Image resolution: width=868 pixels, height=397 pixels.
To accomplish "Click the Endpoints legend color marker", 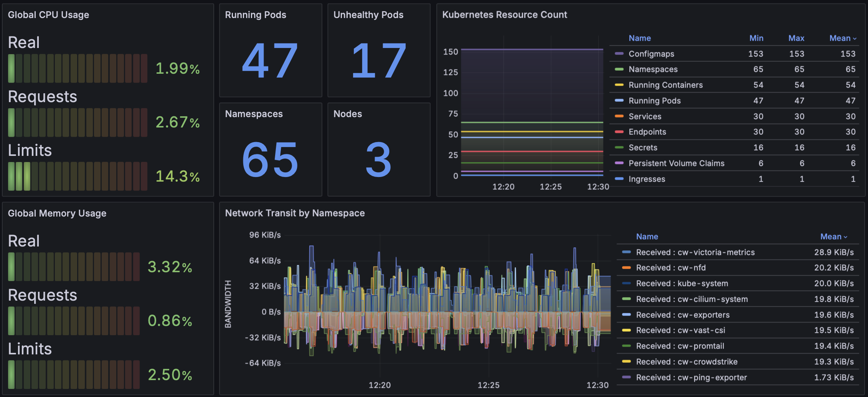I will tap(619, 132).
